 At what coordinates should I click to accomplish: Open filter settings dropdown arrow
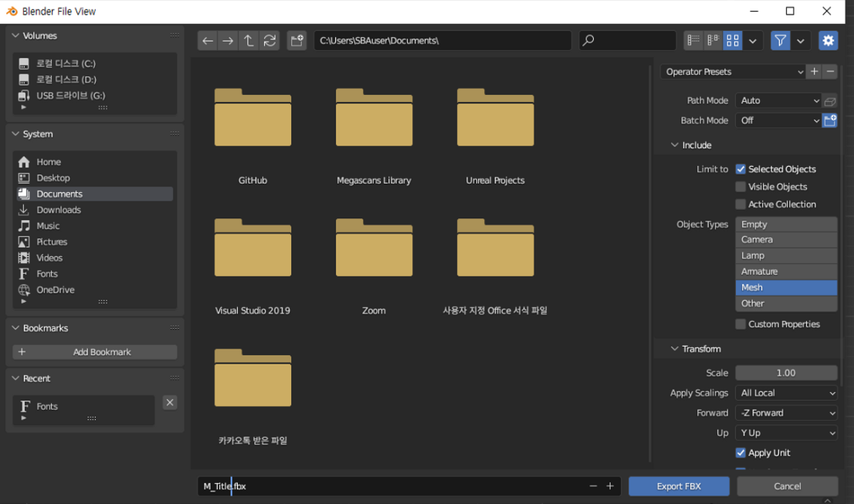coord(801,41)
